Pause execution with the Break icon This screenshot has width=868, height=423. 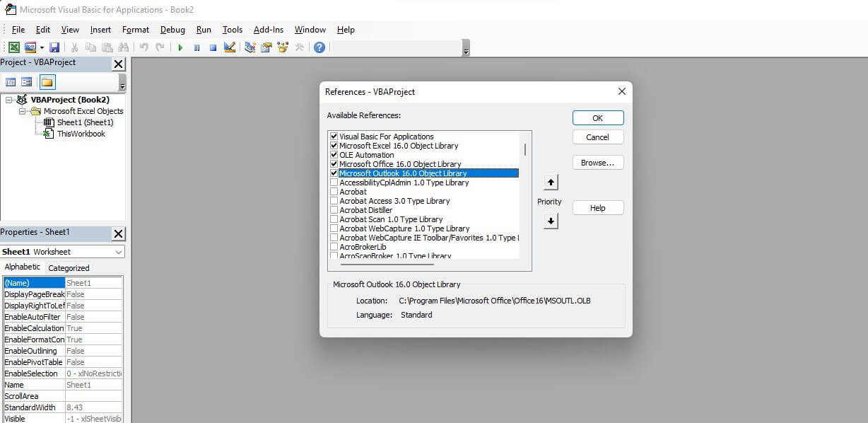pos(197,47)
